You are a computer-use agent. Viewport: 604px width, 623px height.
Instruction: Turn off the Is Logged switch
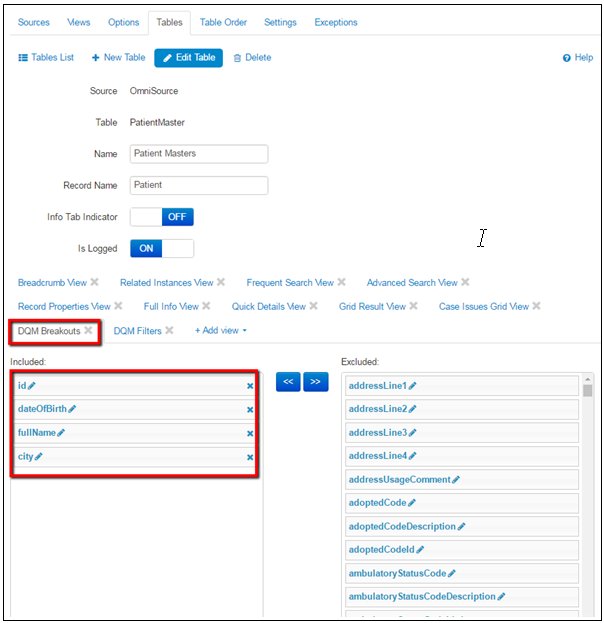[x=162, y=248]
